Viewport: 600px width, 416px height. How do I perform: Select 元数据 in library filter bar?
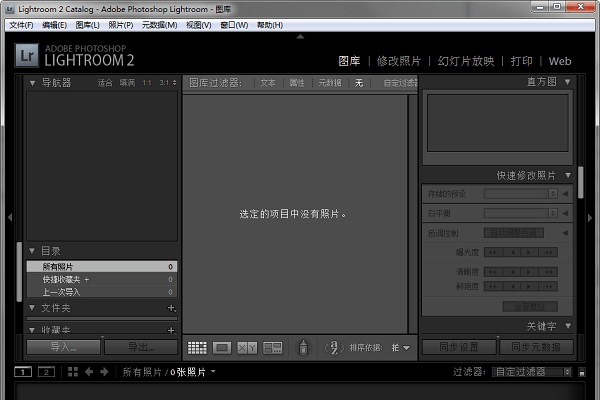(330, 83)
